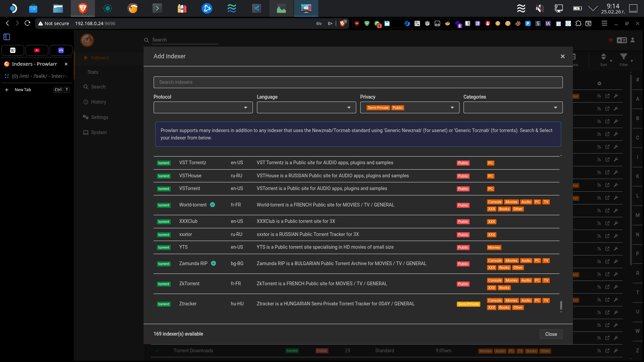
Task: Open the Brave sidebar panel toggle
Action: (x=7, y=37)
